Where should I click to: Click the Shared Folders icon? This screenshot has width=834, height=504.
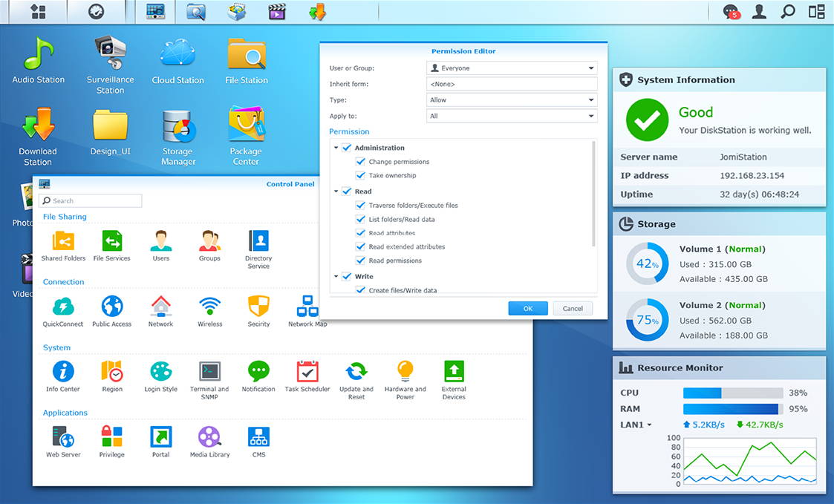pyautogui.click(x=63, y=241)
